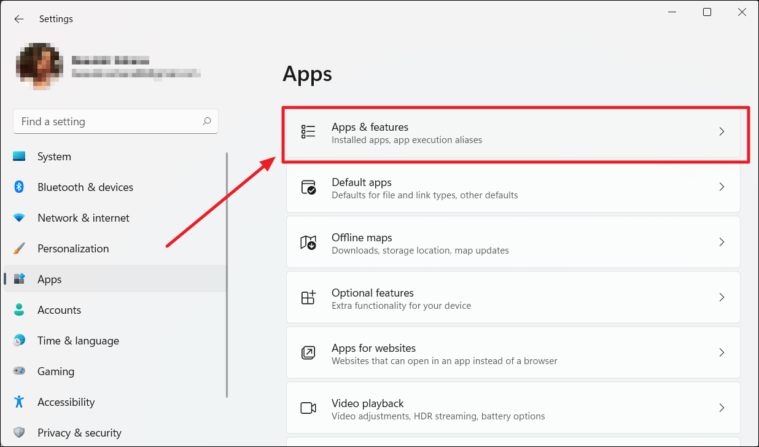The image size is (759, 447).
Task: Minimize the Settings window
Action: pos(672,12)
